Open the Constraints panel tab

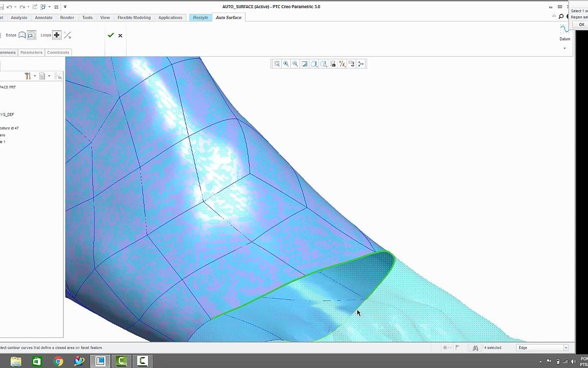click(x=58, y=52)
